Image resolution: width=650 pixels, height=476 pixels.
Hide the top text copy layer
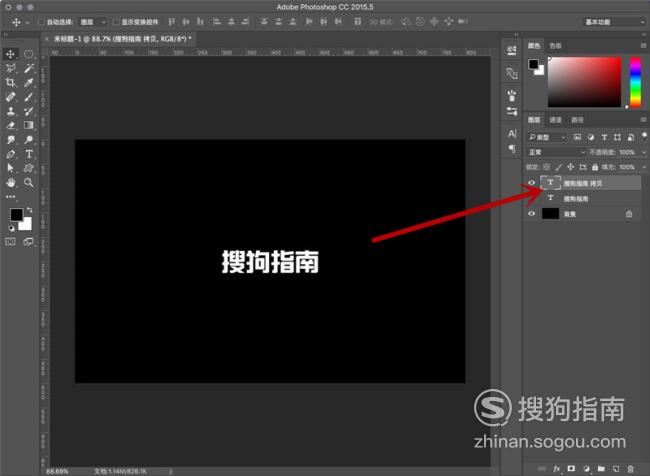531,182
